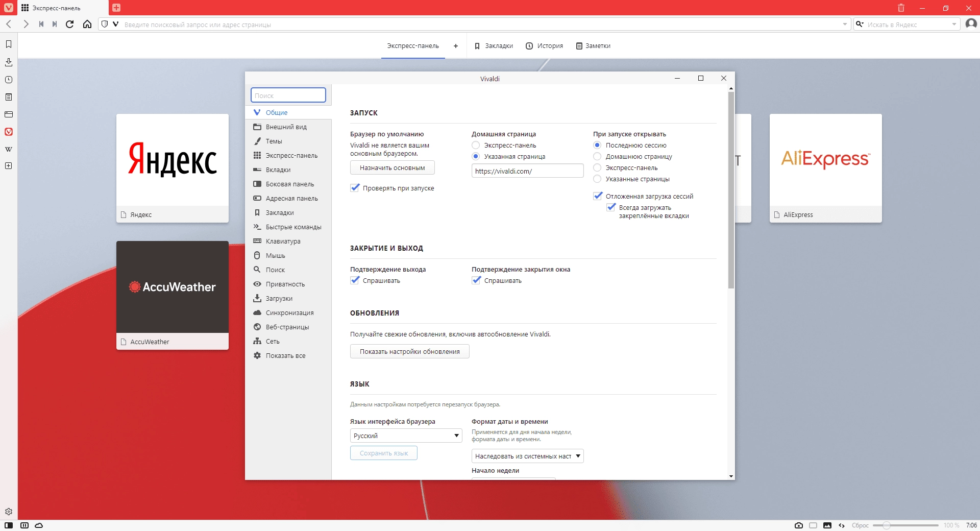Screen dimensions: 980x531
Task: Open the Wikipedia web panel
Action: pyautogui.click(x=9, y=149)
